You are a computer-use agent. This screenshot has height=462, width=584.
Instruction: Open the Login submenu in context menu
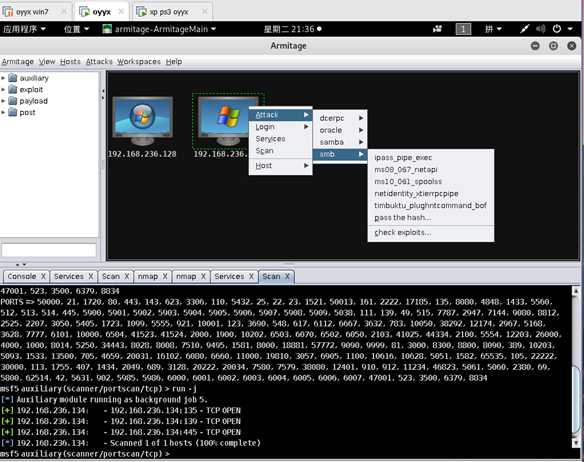coord(280,127)
